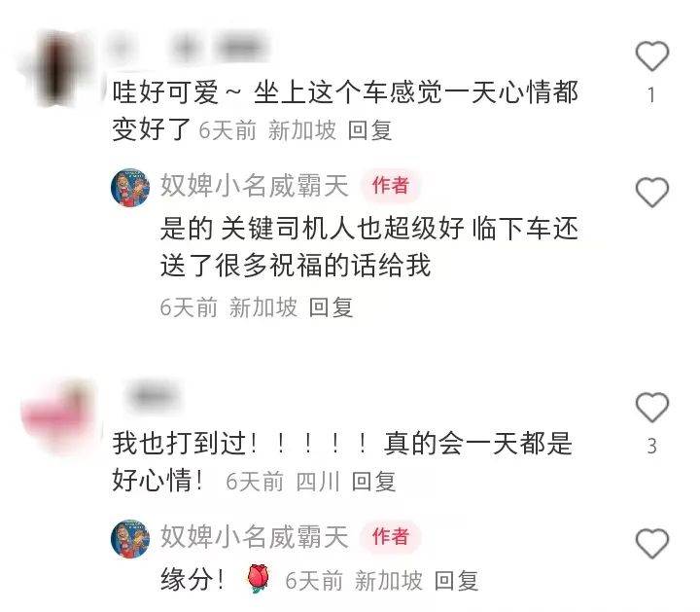Open first 奴婢小名威霸天 username profile
The image size is (700, 612).
(x=254, y=186)
